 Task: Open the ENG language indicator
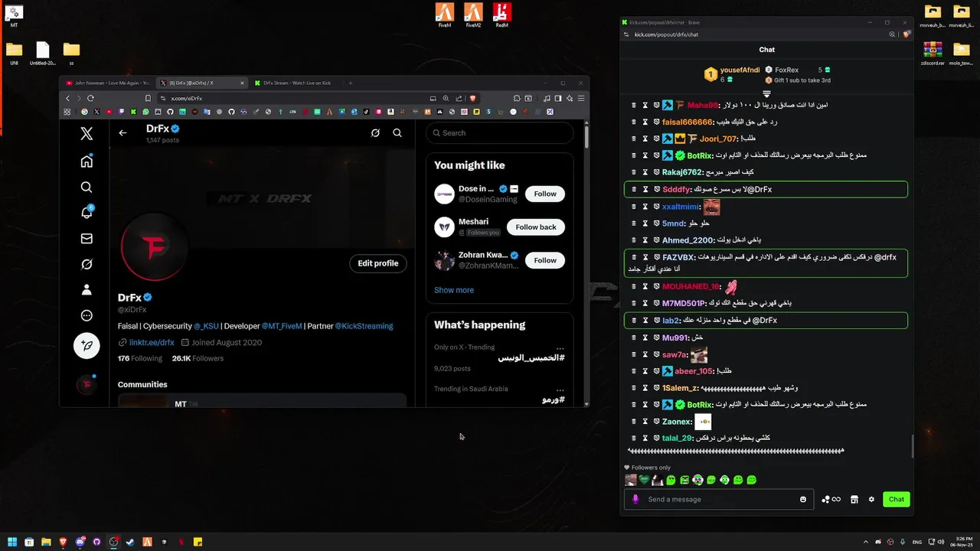[917, 542]
